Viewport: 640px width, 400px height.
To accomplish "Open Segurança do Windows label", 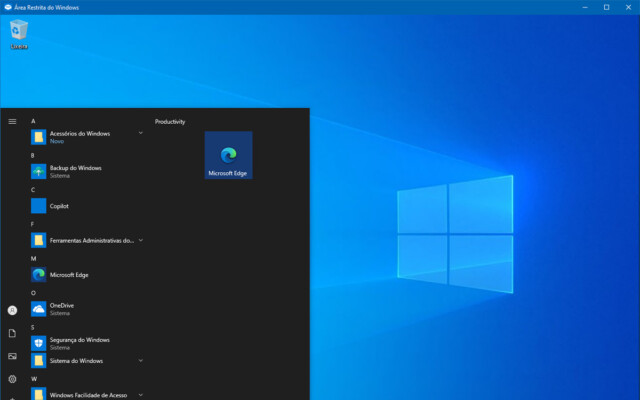I will [80, 340].
